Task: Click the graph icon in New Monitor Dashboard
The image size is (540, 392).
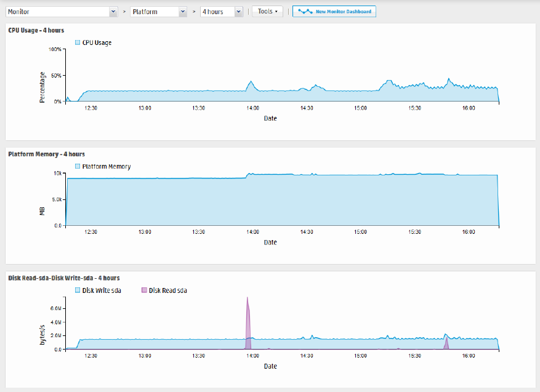Action: [x=305, y=11]
